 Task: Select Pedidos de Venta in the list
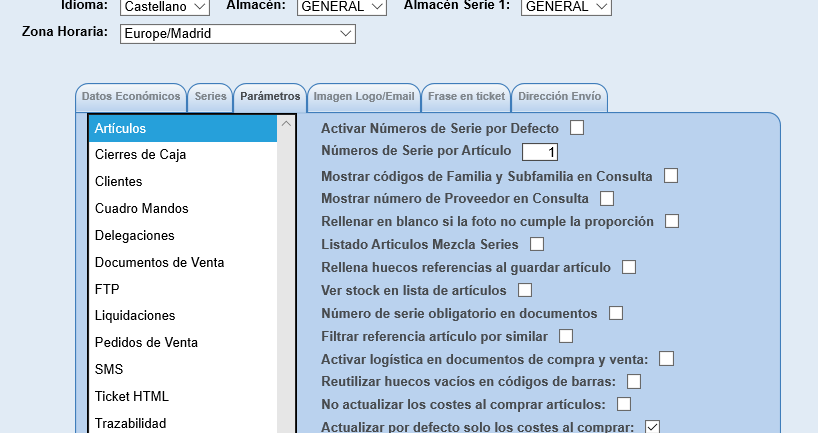(183, 343)
